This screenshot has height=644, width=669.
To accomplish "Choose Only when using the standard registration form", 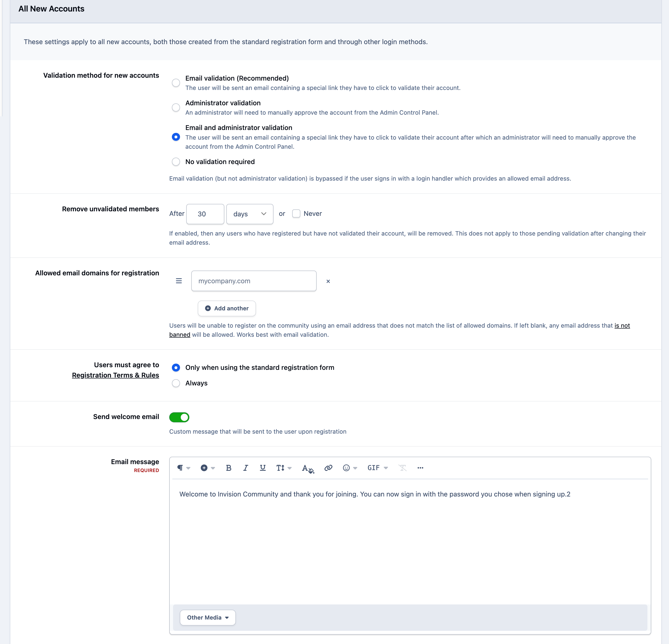I will pos(176,367).
